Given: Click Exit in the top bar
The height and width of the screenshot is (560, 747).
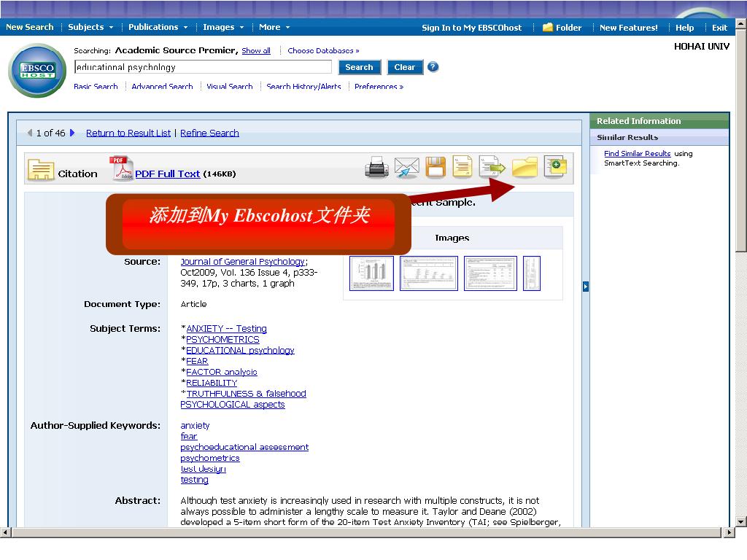Looking at the screenshot, I should 719,28.
